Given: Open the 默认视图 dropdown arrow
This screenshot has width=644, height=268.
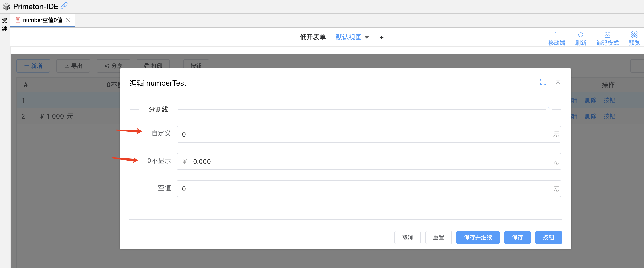Looking at the screenshot, I should (x=367, y=37).
